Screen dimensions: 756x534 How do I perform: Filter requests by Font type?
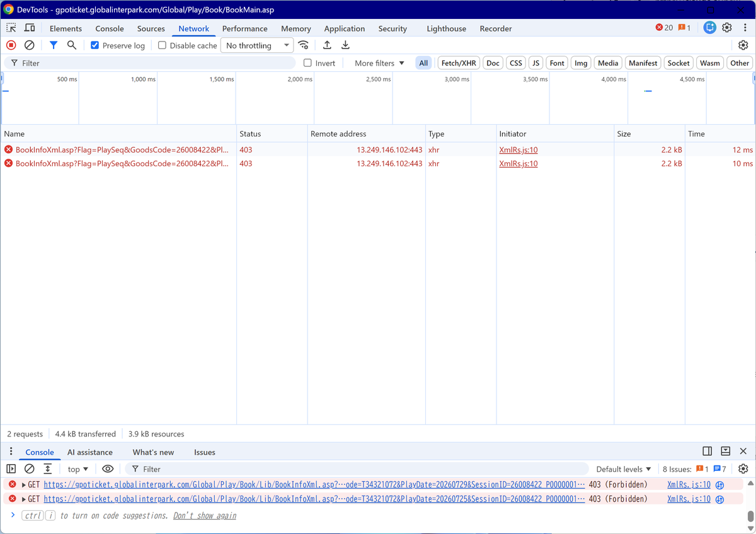pos(557,63)
